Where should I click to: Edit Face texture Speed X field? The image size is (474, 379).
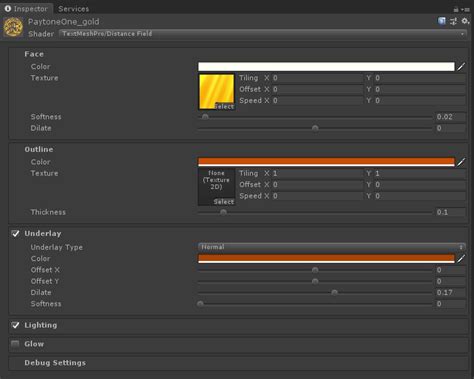pos(317,101)
